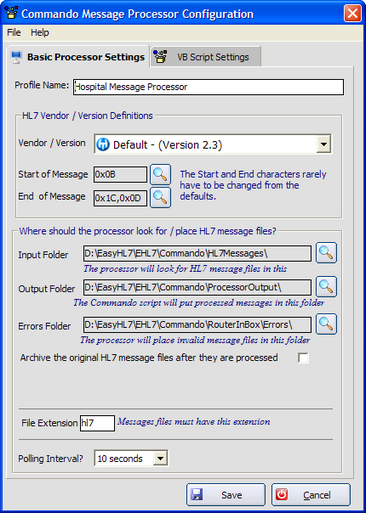Click the Basic Processor Settings tab icon
Viewport: 366px width, 513px height.
16,57
